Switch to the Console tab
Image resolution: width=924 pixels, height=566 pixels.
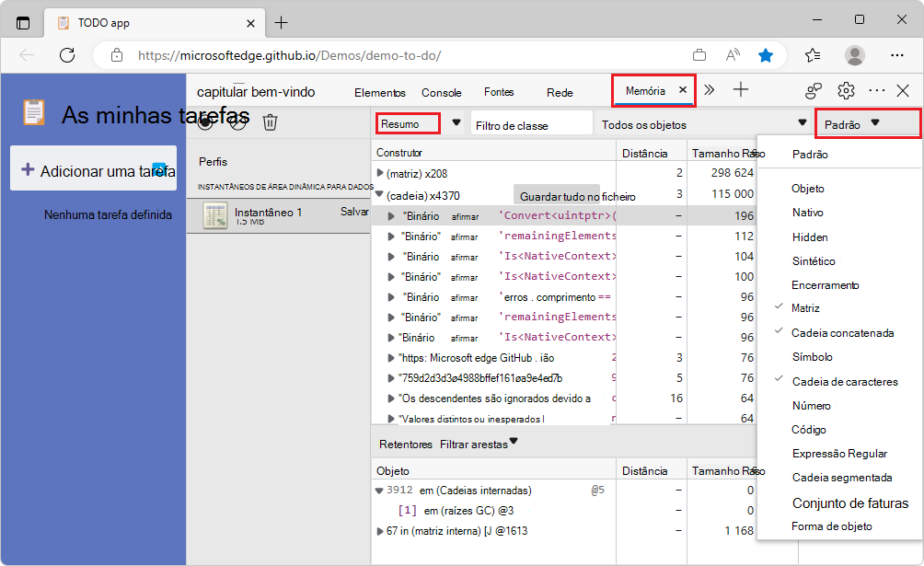pos(442,93)
